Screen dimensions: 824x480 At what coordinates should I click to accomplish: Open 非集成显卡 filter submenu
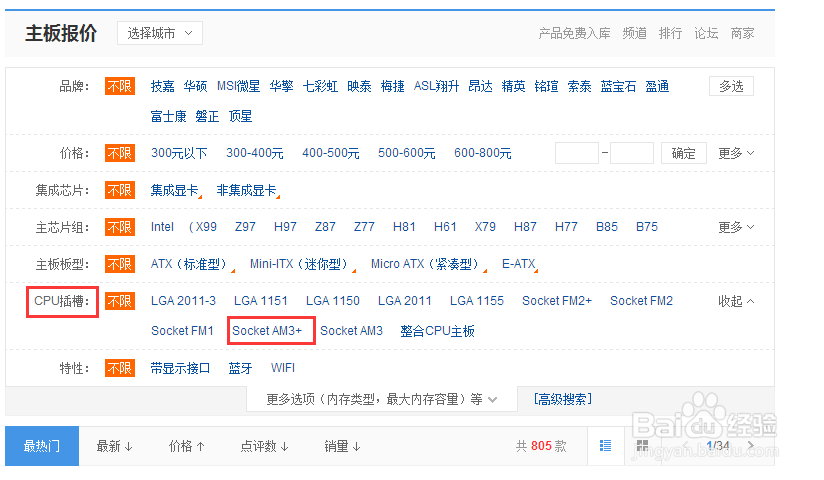pos(248,190)
